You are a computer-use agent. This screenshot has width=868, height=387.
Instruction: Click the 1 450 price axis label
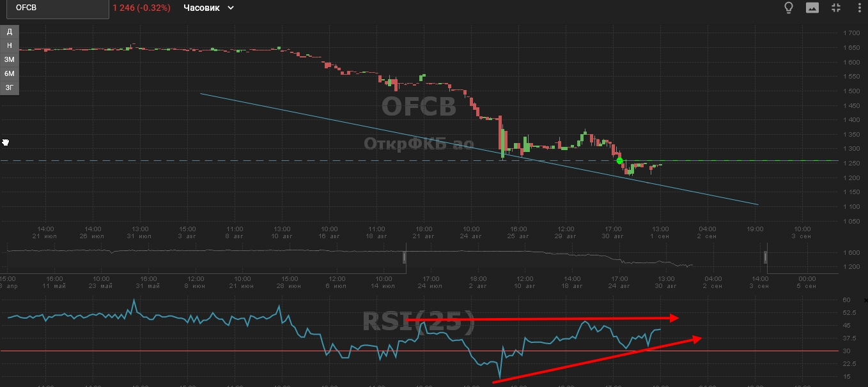coord(851,105)
